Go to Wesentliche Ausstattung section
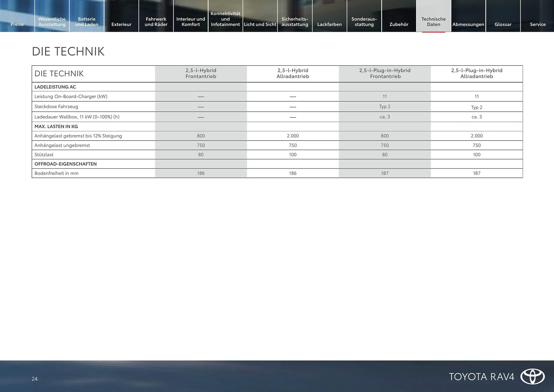554x392 pixels. click(x=52, y=22)
